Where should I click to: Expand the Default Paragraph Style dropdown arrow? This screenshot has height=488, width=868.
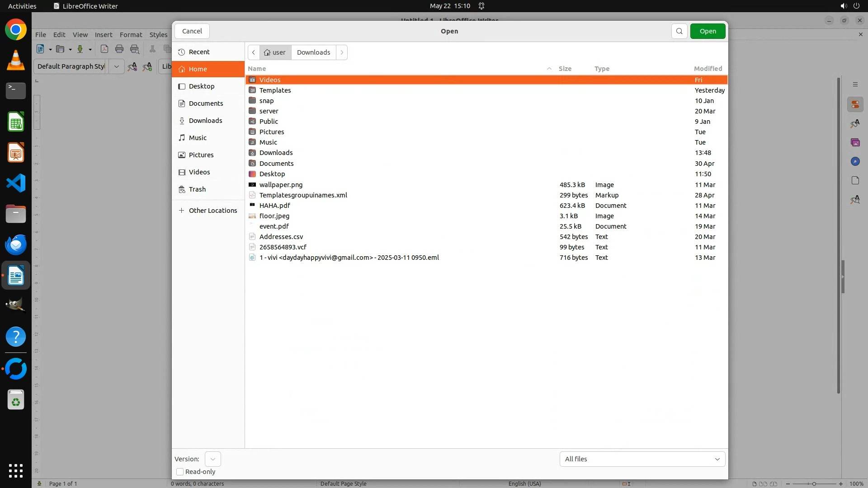pos(116,66)
